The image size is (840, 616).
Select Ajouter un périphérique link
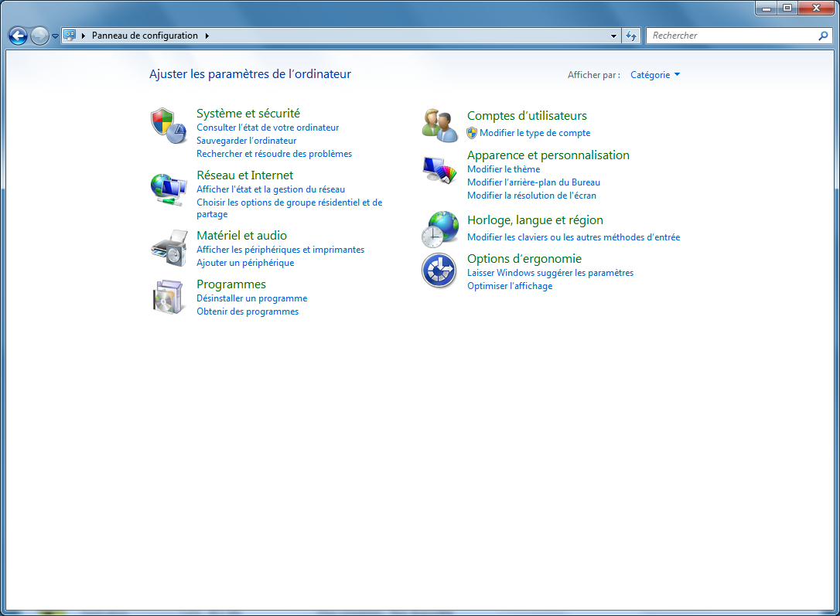(x=245, y=263)
